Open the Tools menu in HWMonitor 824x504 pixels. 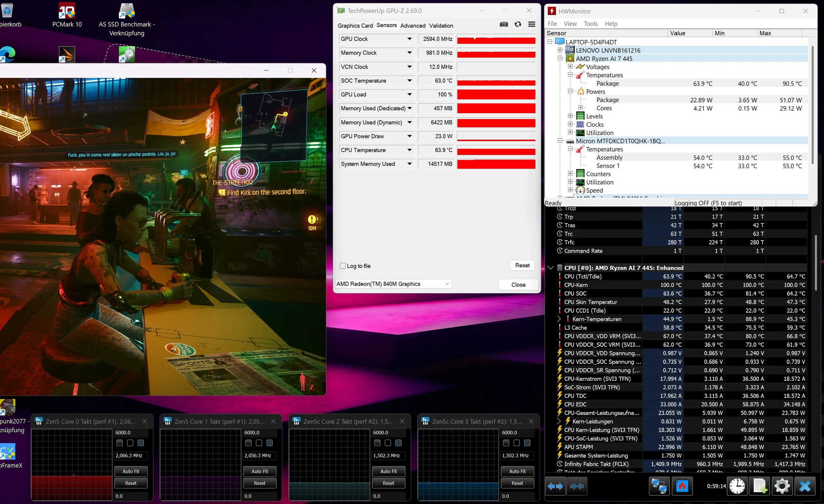coord(591,24)
